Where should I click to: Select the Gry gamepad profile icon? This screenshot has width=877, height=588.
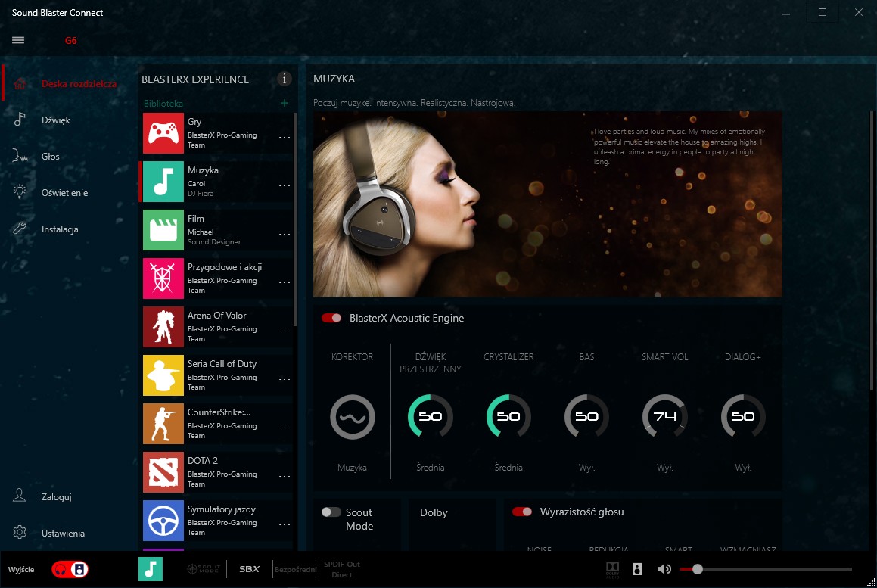click(163, 133)
